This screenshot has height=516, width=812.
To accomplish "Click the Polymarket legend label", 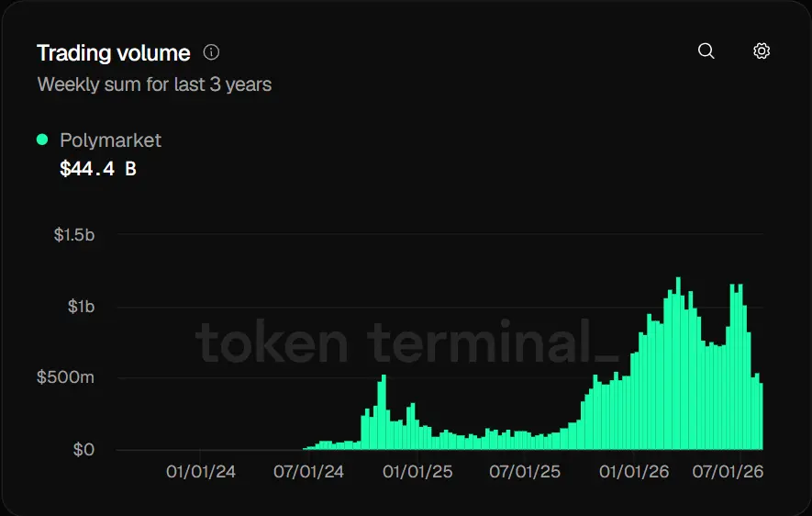I will pyautogui.click(x=110, y=140).
